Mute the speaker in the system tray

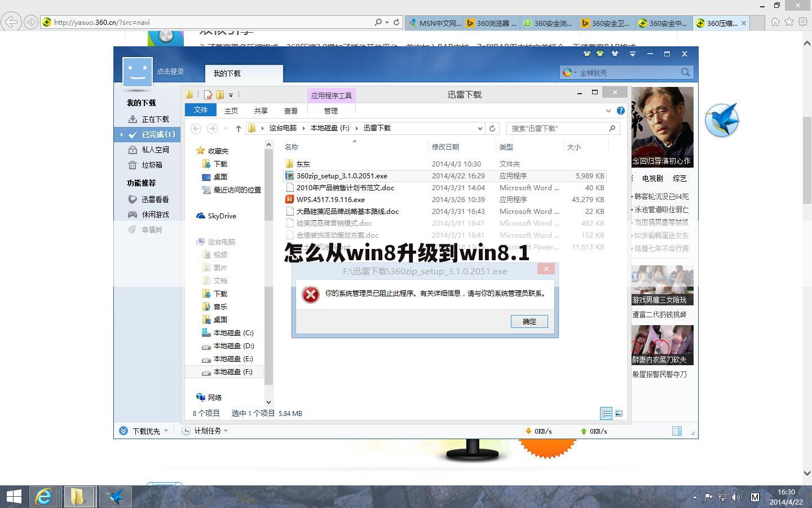(x=736, y=497)
